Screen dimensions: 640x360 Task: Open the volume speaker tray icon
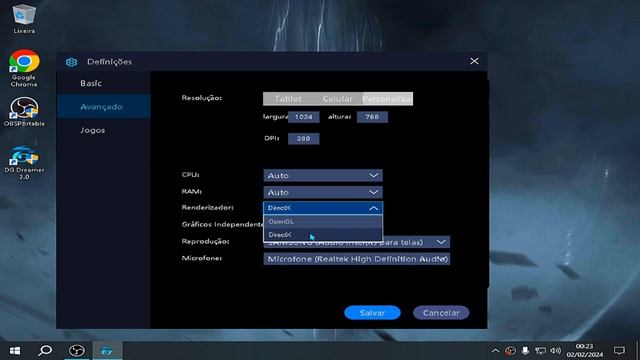(x=556, y=351)
